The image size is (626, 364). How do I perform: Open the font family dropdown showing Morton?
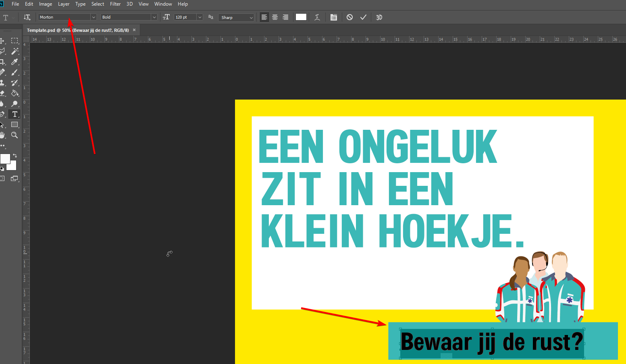(94, 17)
